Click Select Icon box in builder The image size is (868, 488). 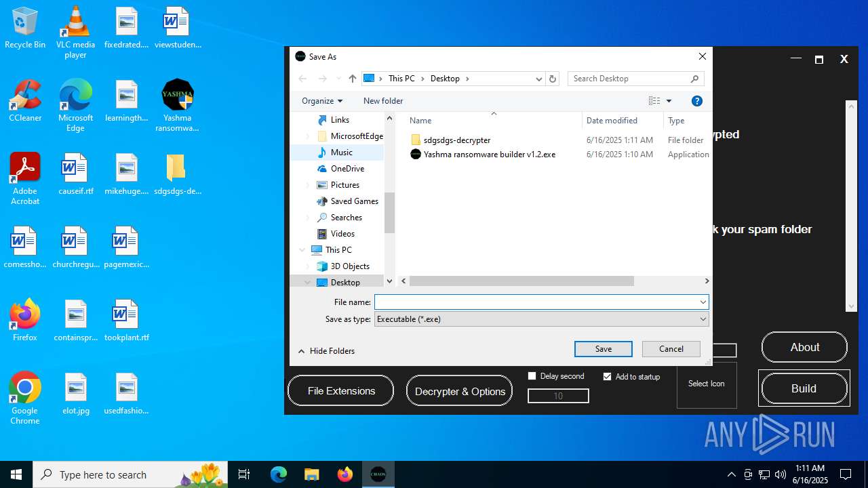pyautogui.click(x=707, y=384)
